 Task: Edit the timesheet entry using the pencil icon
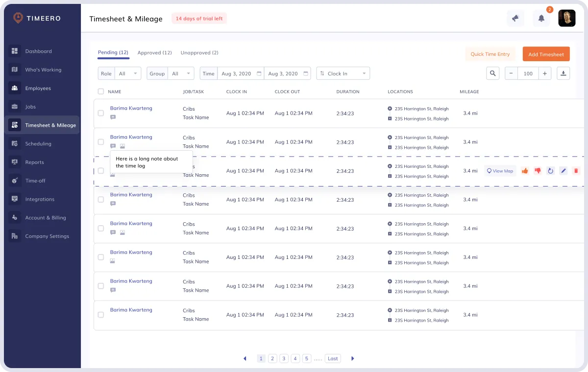click(563, 171)
